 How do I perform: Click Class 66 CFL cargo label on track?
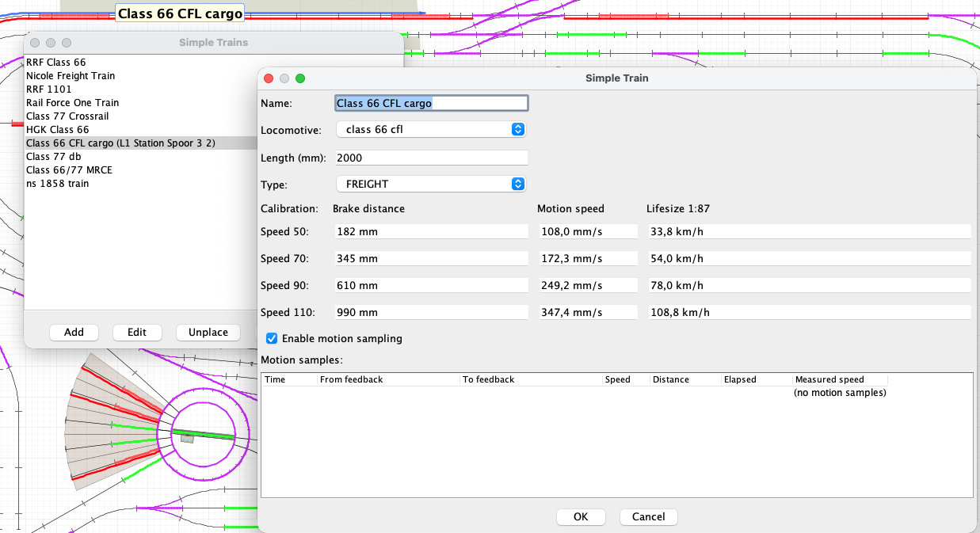(180, 13)
